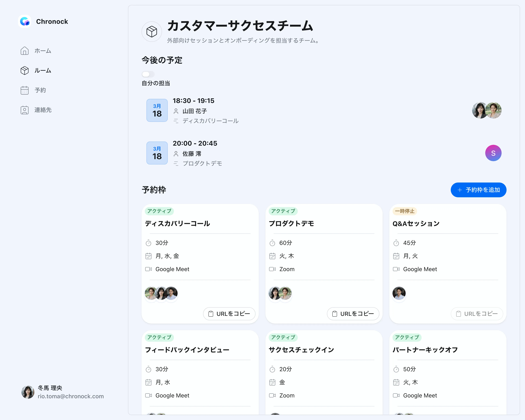Open the Q&Aセッション card title
The width and height of the screenshot is (525, 420).
416,224
